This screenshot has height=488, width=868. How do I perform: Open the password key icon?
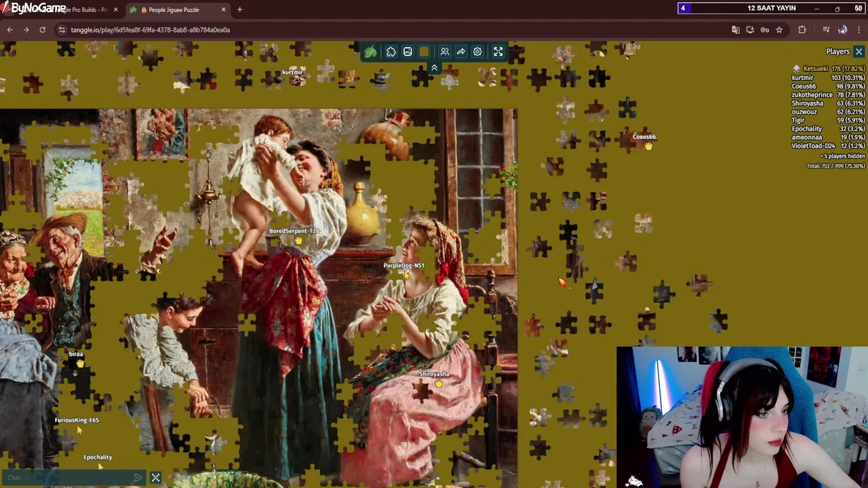[765, 30]
